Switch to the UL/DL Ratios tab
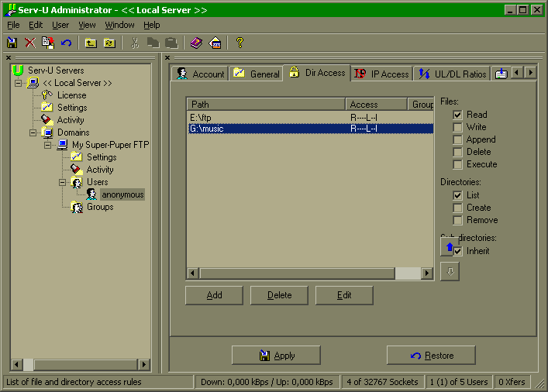 (x=452, y=74)
